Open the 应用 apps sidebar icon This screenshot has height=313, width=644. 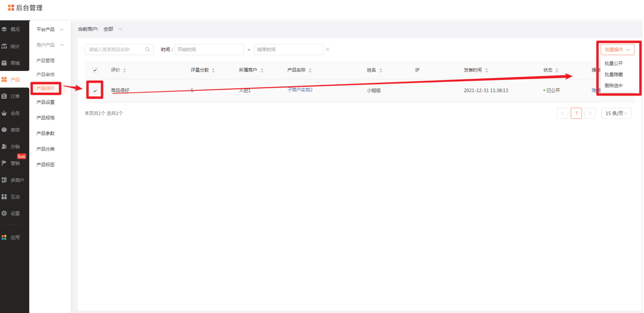click(x=4, y=237)
